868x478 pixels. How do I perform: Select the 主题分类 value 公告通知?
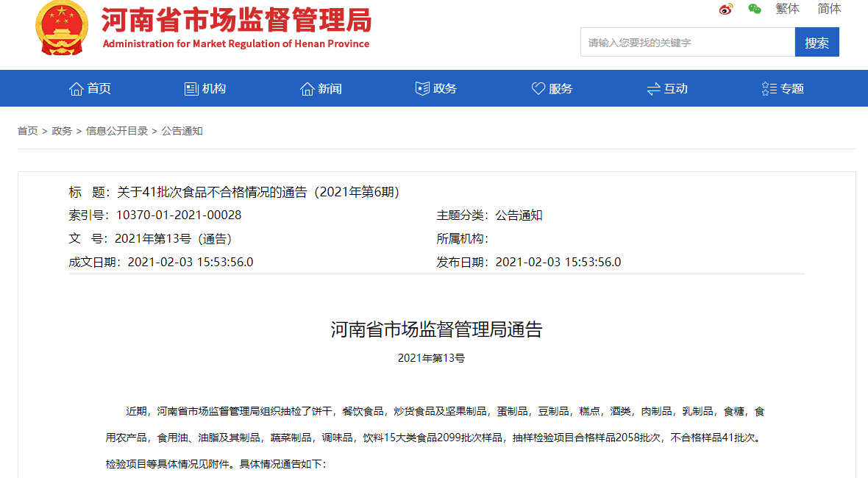519,215
